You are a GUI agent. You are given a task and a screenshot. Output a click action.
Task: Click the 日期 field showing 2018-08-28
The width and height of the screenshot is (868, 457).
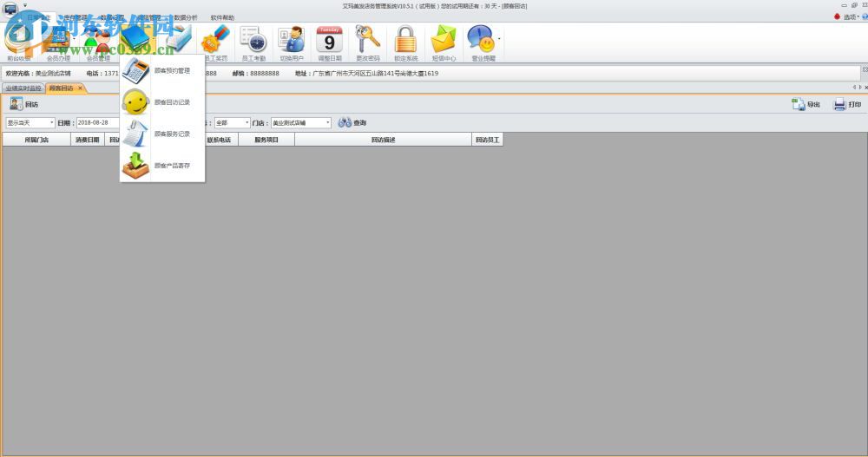pyautogui.click(x=97, y=123)
